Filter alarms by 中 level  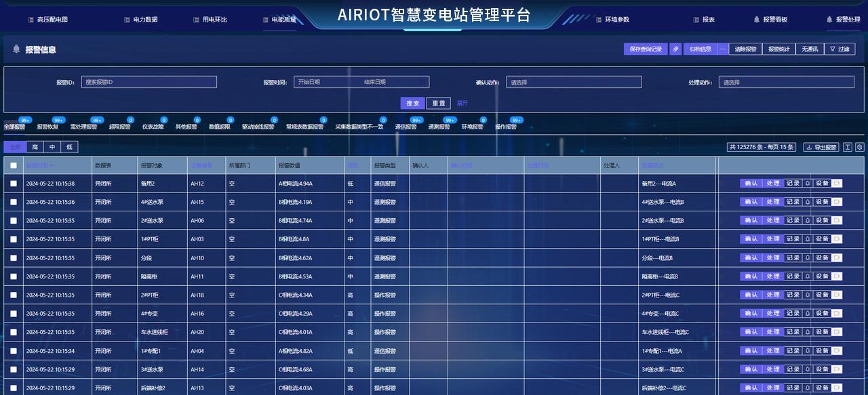tap(52, 147)
